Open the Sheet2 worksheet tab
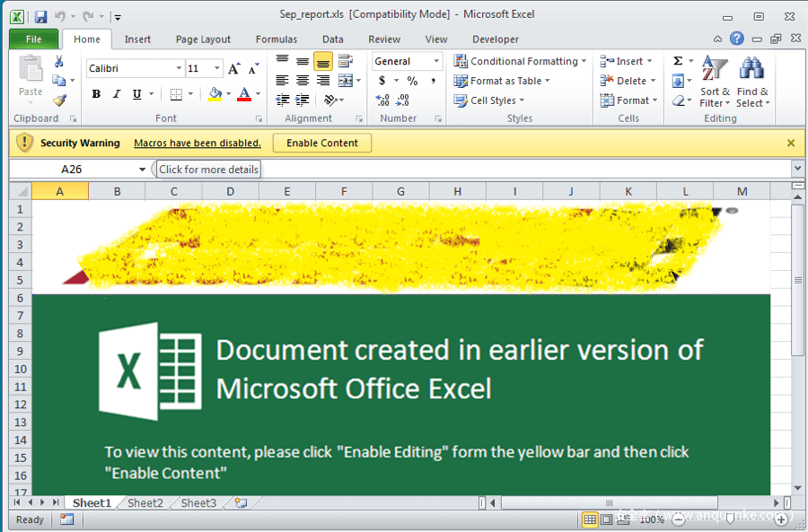Viewport: 808px width, 532px height. [x=145, y=503]
